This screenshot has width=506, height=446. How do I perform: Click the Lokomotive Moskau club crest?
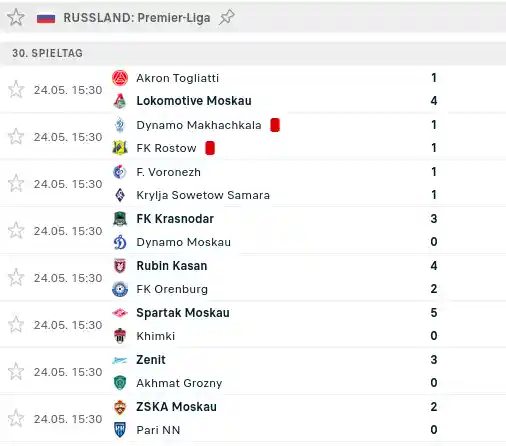click(120, 101)
